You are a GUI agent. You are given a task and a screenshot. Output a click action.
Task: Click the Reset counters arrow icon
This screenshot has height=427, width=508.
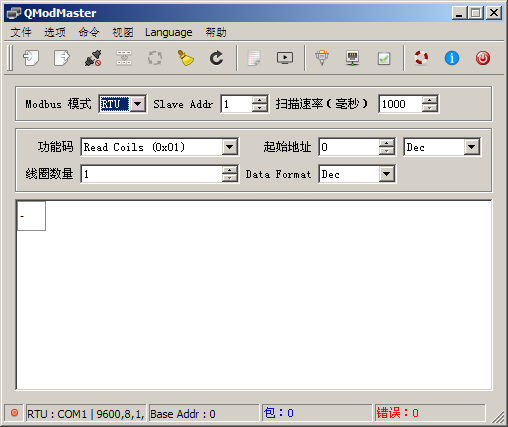tap(216, 58)
